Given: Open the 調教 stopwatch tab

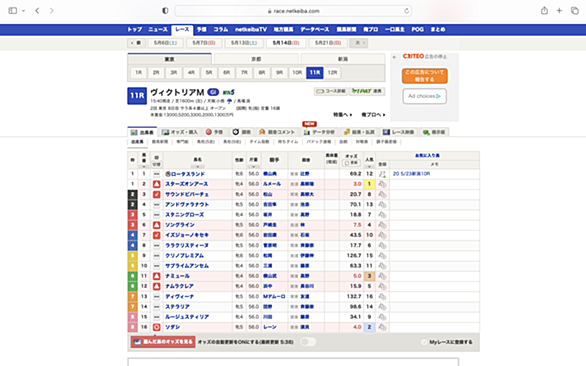Looking at the screenshot, I should [x=241, y=132].
